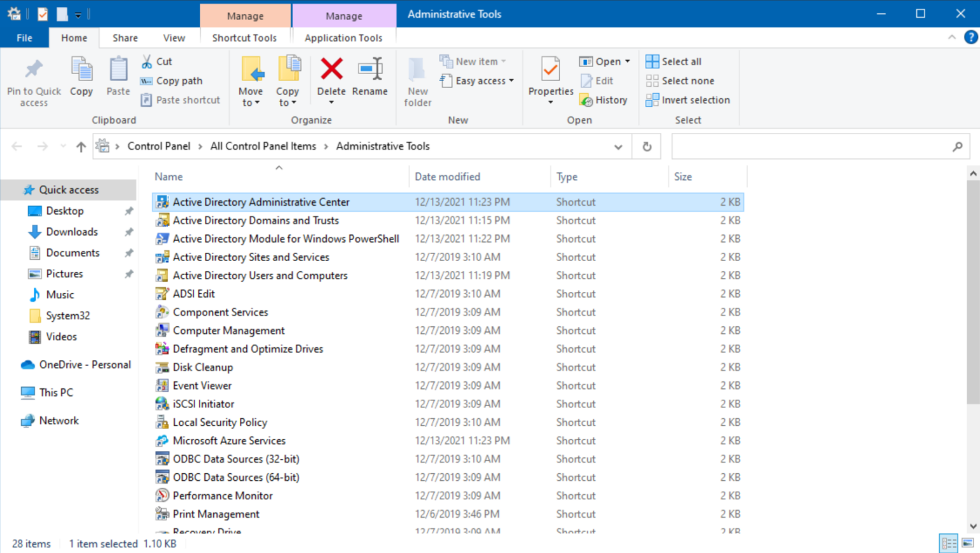Expand the address bar history dropdown

click(x=618, y=146)
